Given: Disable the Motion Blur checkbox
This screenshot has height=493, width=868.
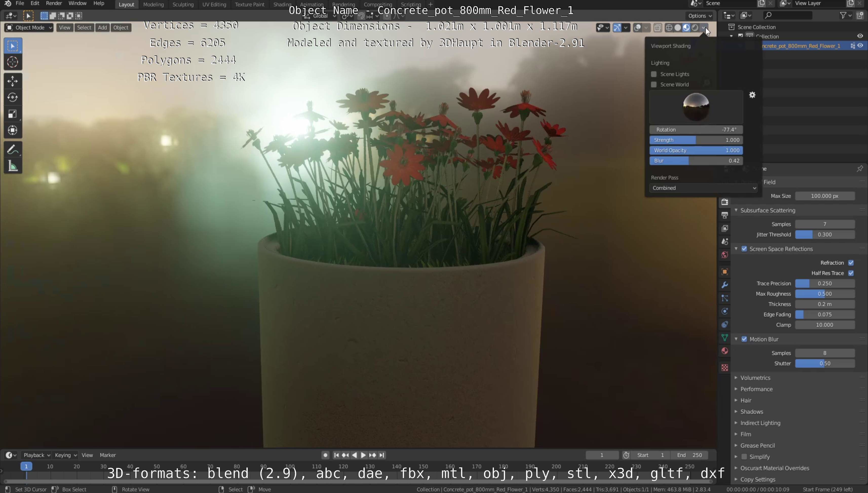Looking at the screenshot, I should coord(744,339).
